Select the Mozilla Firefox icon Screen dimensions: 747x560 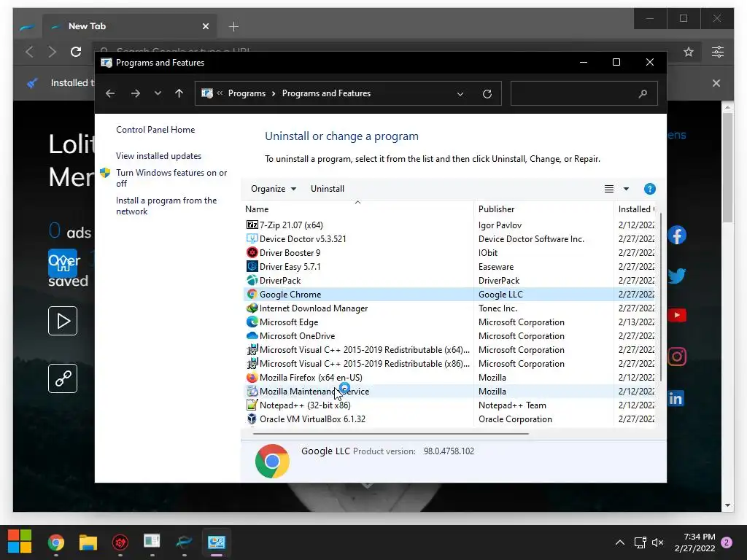coord(252,377)
